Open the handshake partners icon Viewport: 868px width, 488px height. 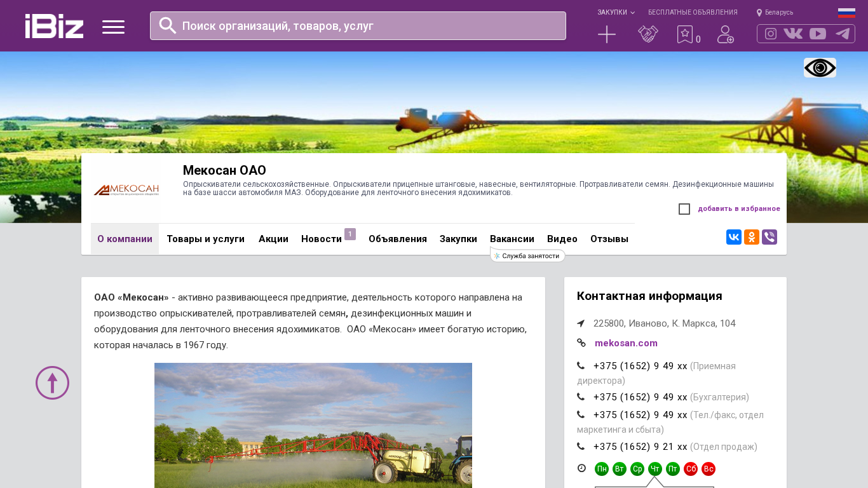(648, 34)
